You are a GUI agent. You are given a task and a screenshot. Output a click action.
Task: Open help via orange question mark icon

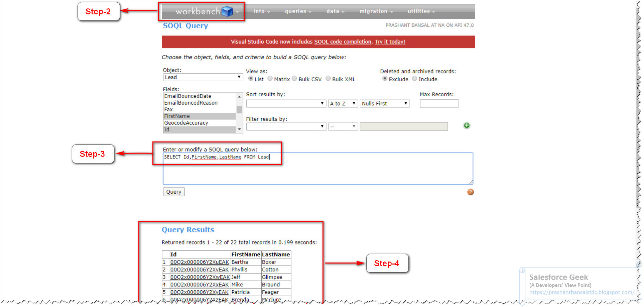click(471, 192)
